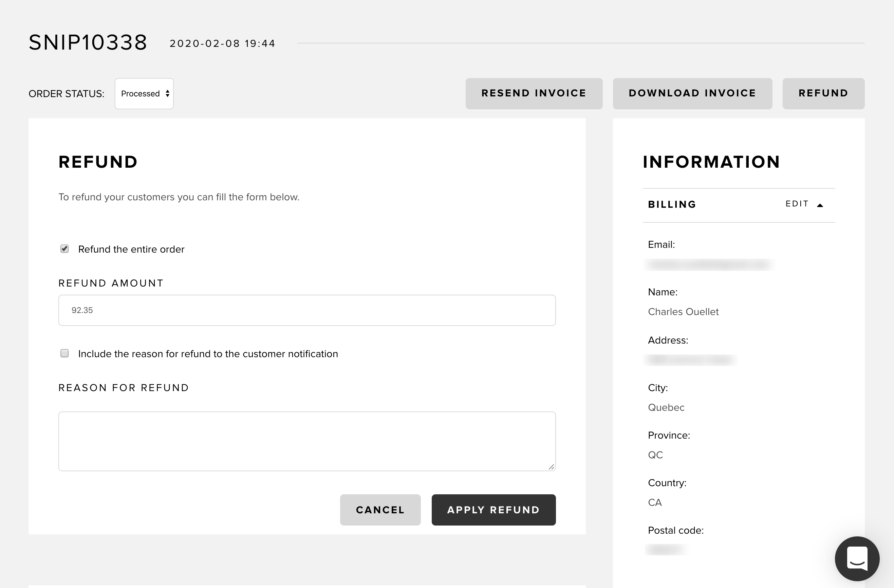Click the Resend Invoice button
The width and height of the screenshot is (894, 588).
point(534,94)
